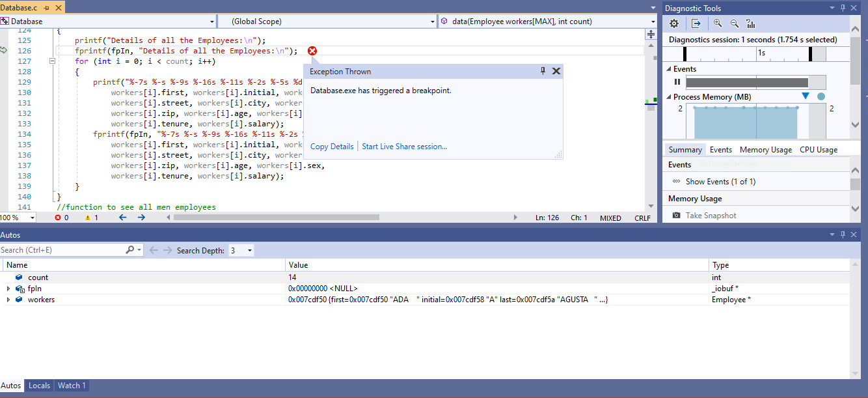Open the Diagnostic Tools window options dropdown
The height and width of the screenshot is (398, 868).
click(x=832, y=8)
